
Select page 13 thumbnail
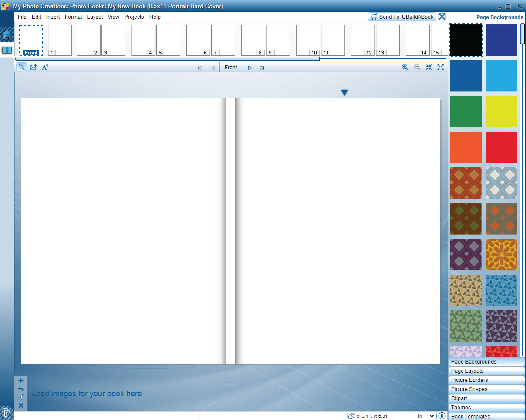[388, 40]
